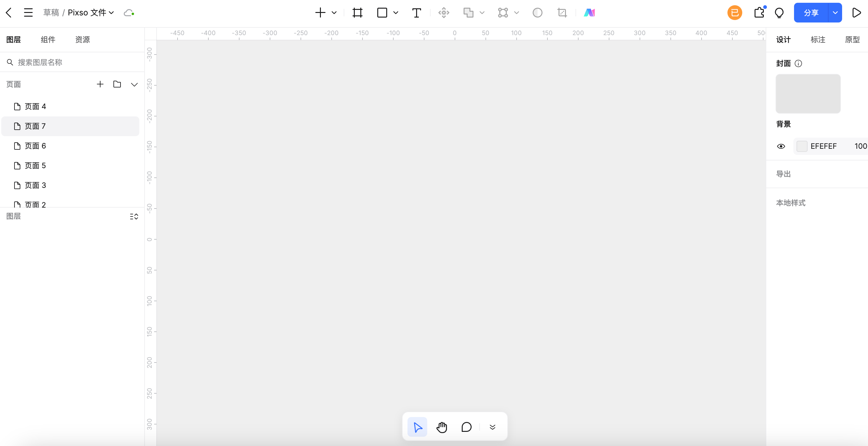
Task: Click the layer list collapse icon
Action: (134, 217)
